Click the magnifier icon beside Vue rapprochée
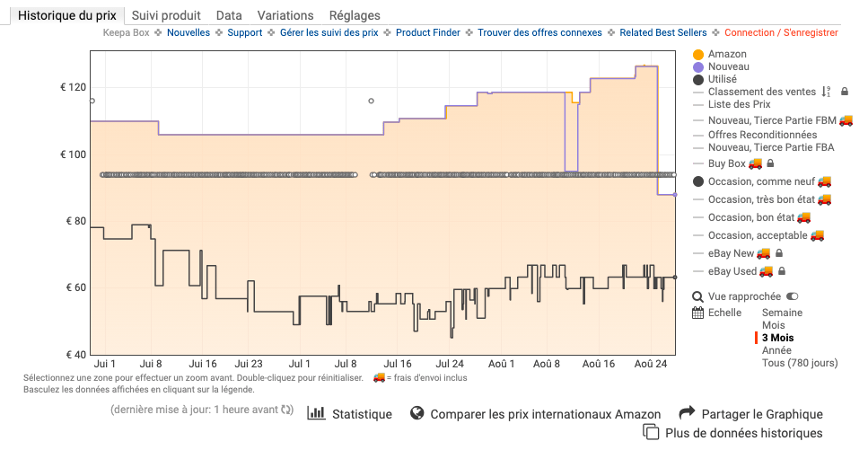Screen dimensions: 868x450 point(698,297)
